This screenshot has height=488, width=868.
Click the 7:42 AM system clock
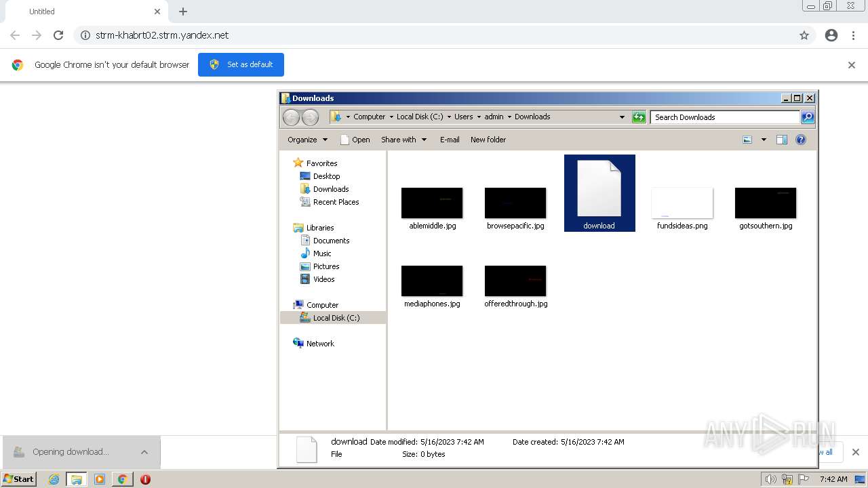[833, 479]
